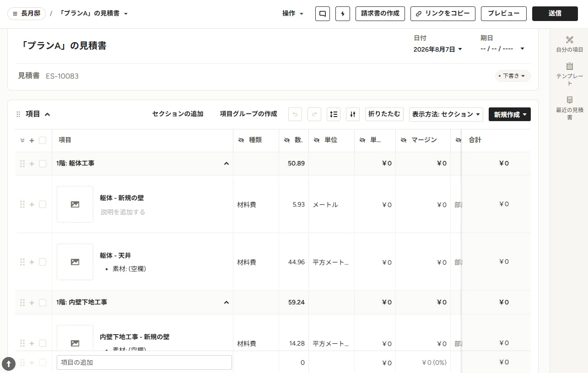Click plus icon on 1階: 躯体工事 row

pyautogui.click(x=32, y=164)
